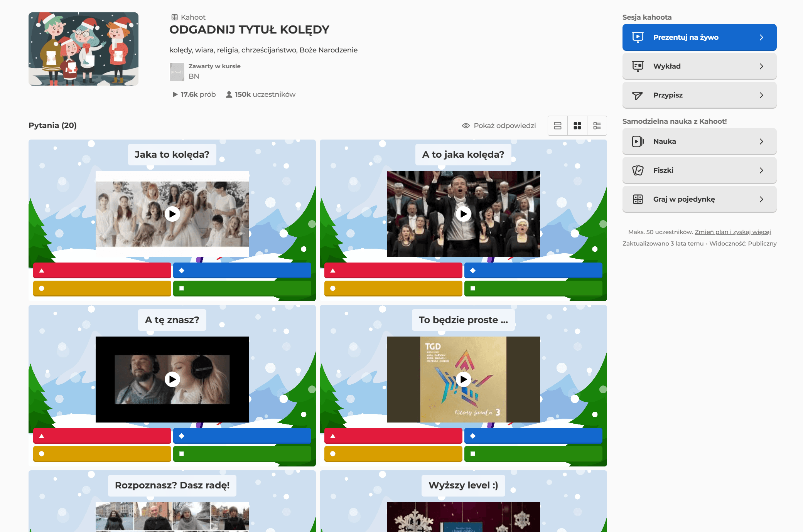This screenshot has width=803, height=532.
Task: Select green square answer in 'To będzie proste ...'
Action: [533, 454]
